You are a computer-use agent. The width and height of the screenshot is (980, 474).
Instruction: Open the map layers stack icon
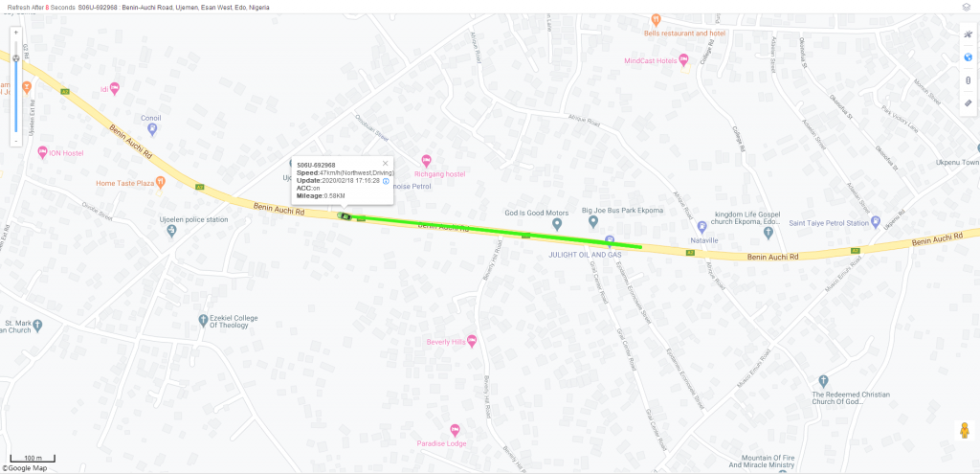tap(967, 7)
